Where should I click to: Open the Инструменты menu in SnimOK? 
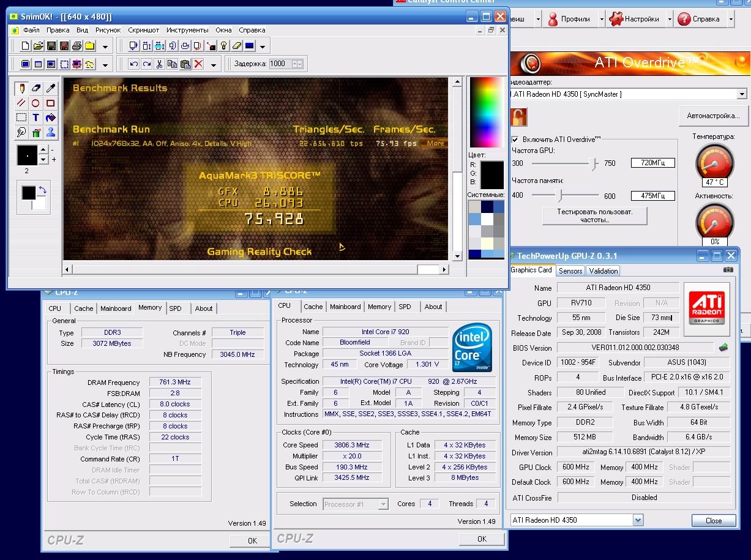click(187, 30)
